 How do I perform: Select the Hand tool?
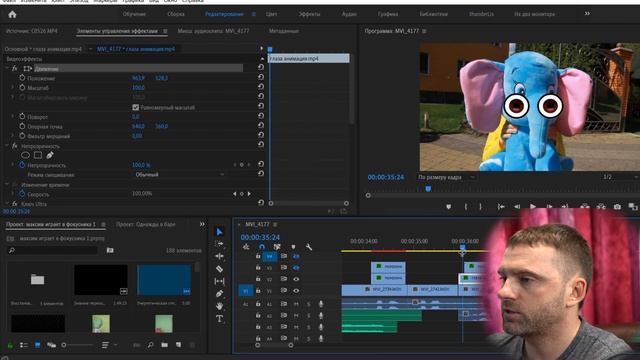[x=219, y=306]
